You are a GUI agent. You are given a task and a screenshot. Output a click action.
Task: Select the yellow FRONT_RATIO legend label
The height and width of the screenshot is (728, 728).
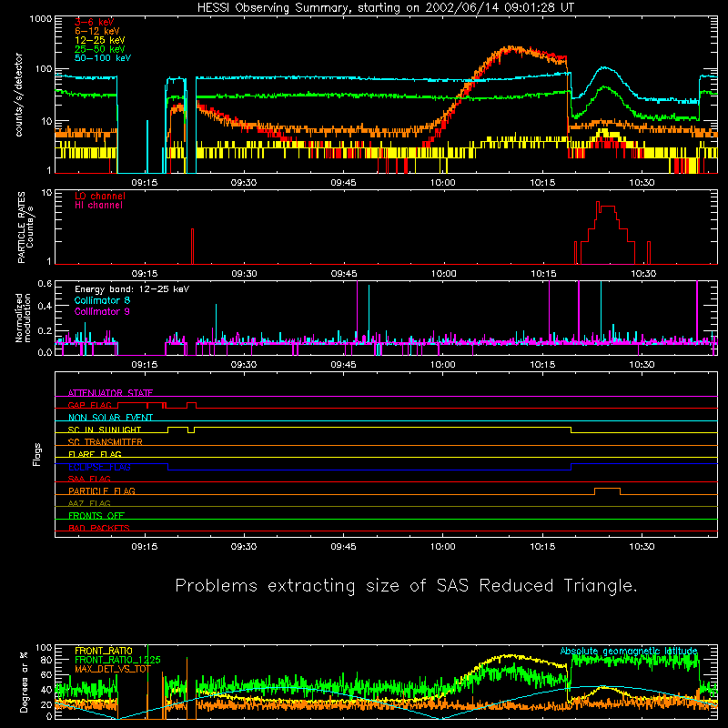click(104, 651)
